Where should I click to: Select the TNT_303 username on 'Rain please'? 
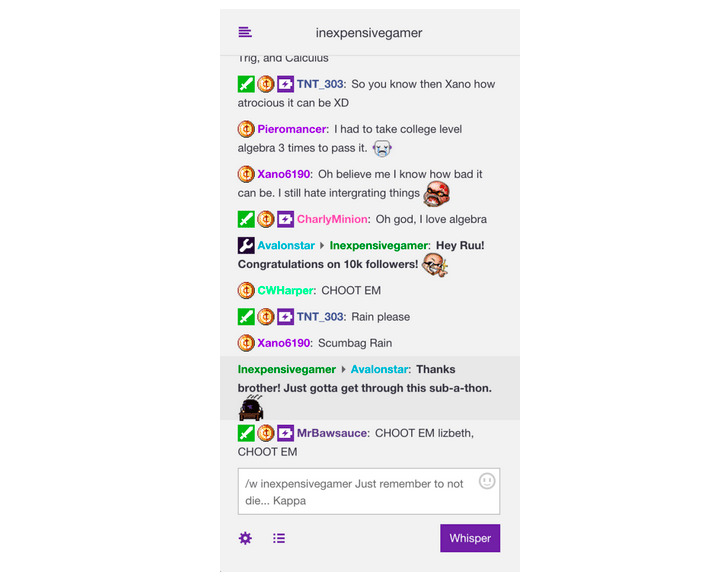(x=320, y=317)
